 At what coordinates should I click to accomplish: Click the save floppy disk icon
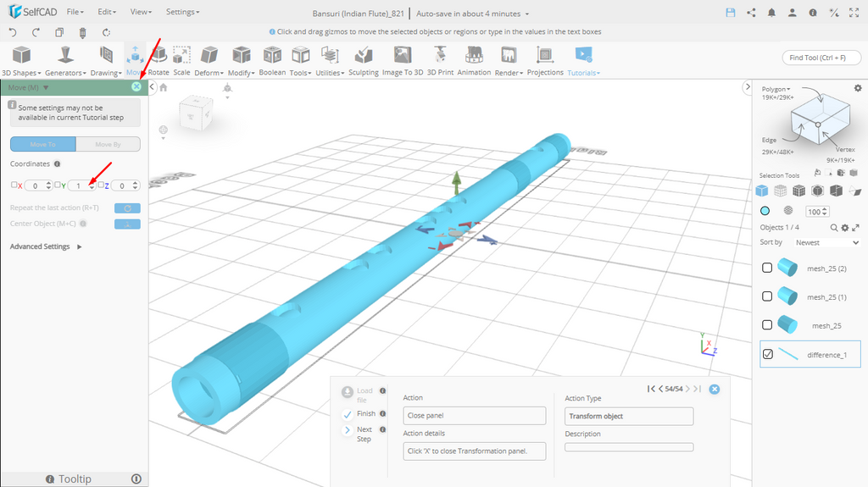coord(730,13)
